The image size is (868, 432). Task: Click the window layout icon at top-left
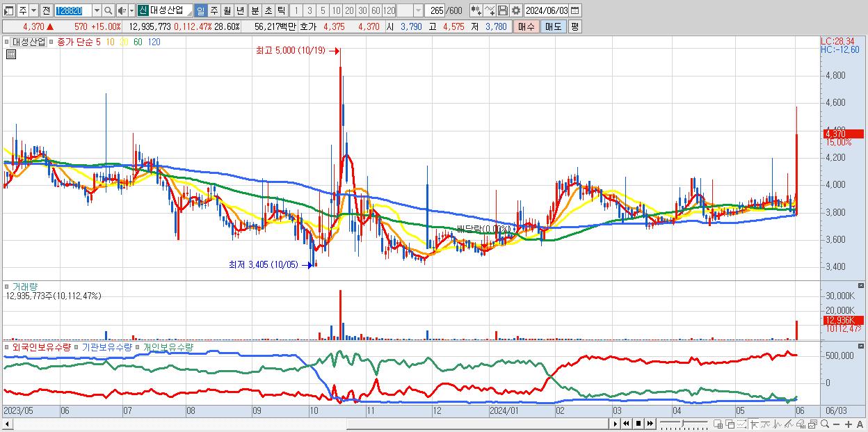8,10
